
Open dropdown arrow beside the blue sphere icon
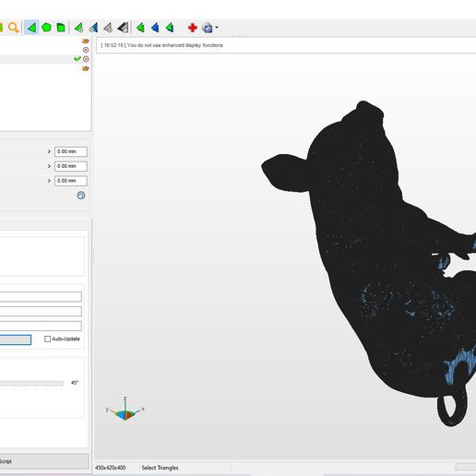[x=217, y=28]
